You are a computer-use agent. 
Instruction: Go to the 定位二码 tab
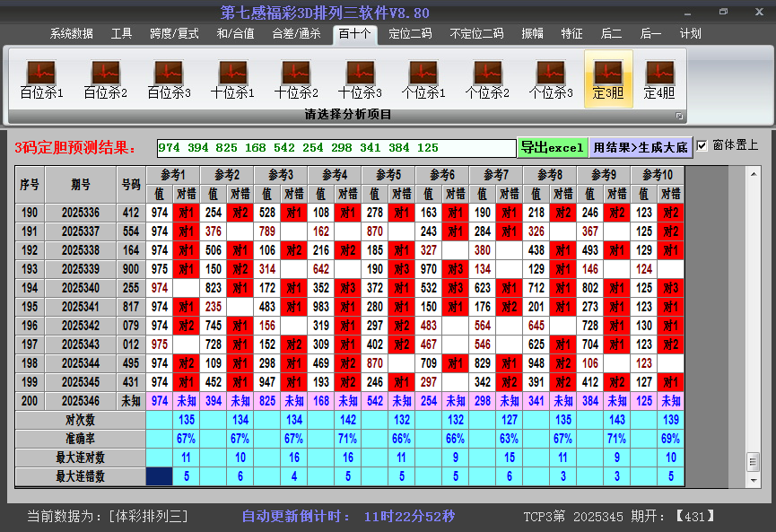410,34
